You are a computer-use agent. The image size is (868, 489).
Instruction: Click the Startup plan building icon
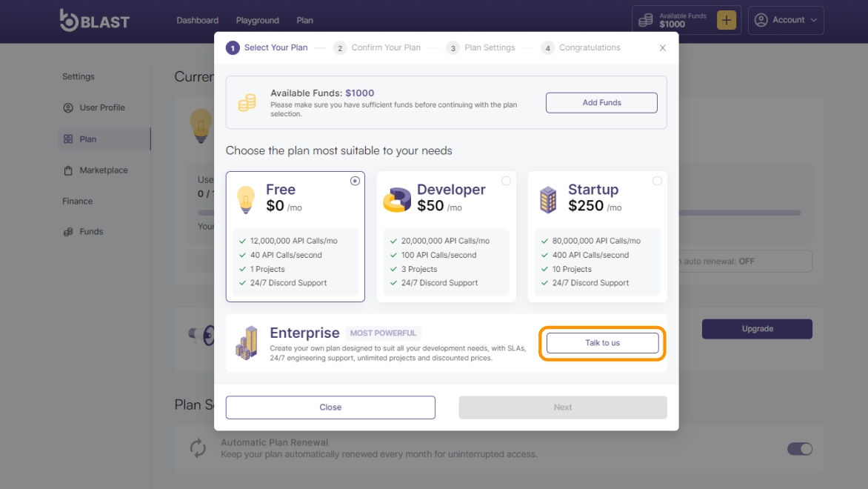pos(548,200)
